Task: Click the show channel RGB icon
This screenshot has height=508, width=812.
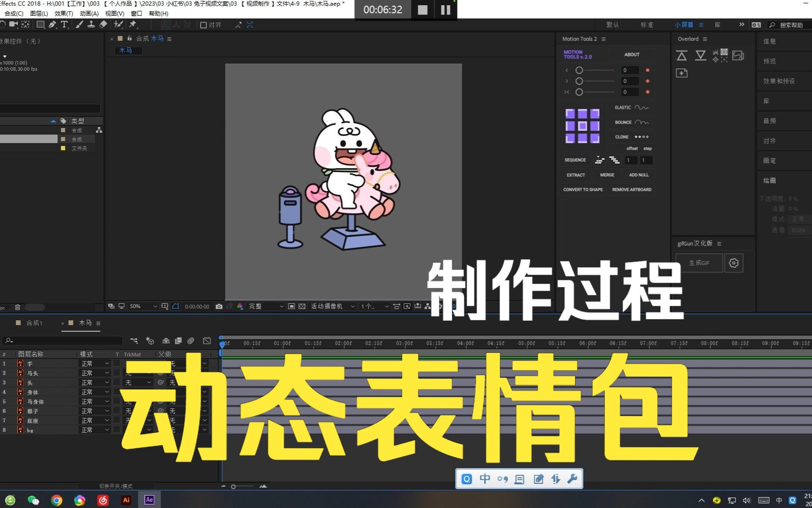Action: coord(240,306)
